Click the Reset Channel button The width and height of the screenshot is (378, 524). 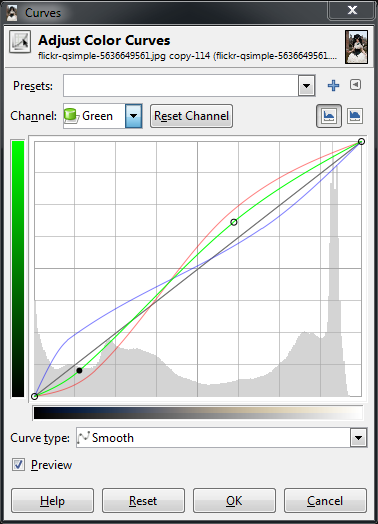191,116
